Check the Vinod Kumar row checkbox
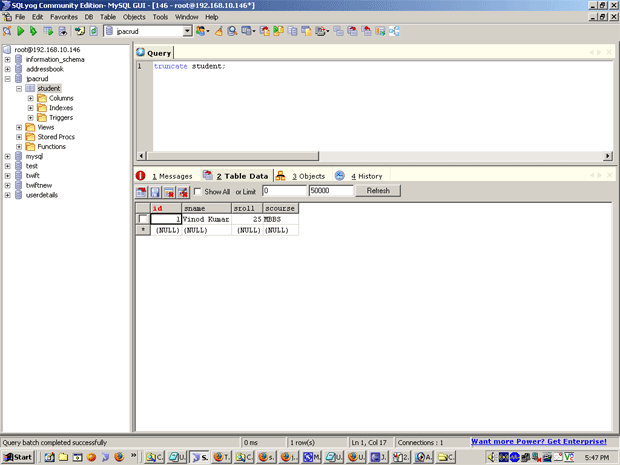The width and height of the screenshot is (620, 465). coord(143,219)
